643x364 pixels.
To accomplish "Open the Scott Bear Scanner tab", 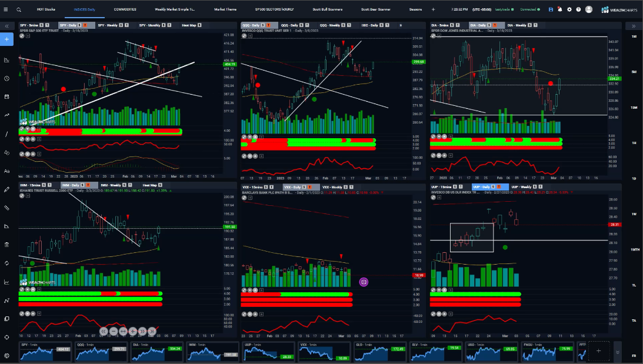I will 376,9.
